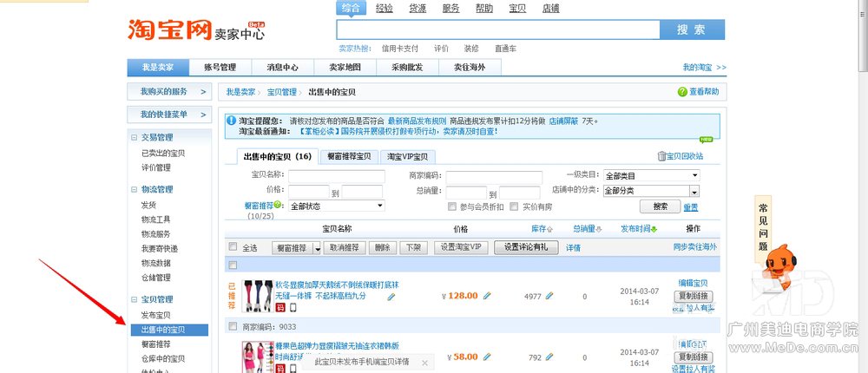Open the 账号管理 navigation tab
The width and height of the screenshot is (868, 373).
point(220,68)
